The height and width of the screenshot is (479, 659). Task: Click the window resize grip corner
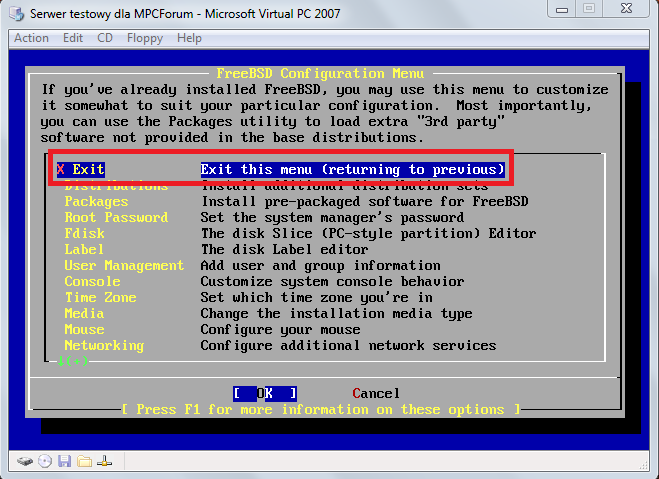[x=643, y=465]
